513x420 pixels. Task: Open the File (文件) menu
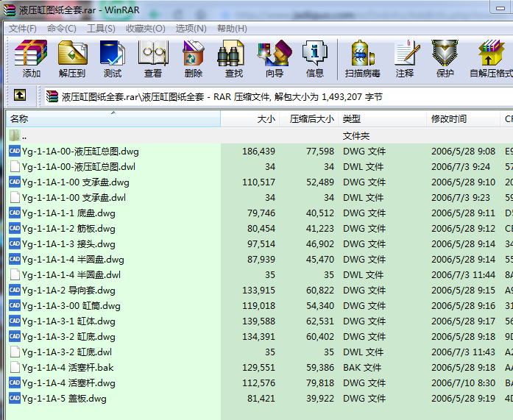point(22,29)
